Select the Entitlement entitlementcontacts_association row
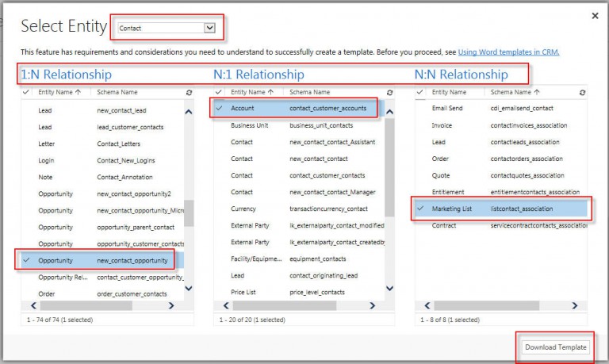The image size is (609, 364). coord(501,192)
